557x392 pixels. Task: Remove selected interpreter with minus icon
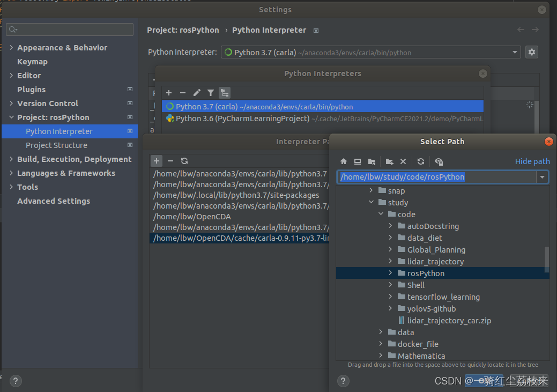183,93
